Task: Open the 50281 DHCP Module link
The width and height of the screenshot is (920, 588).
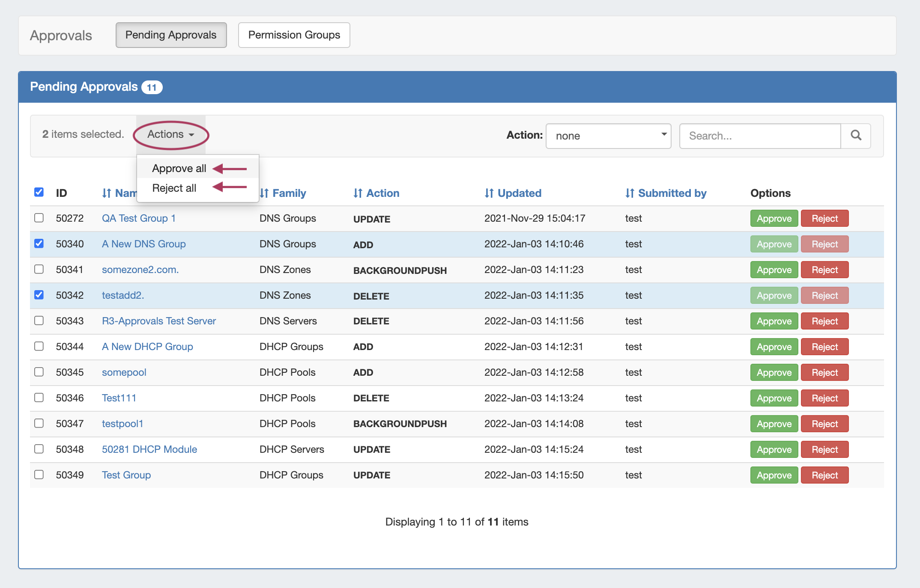Action: 149,449
